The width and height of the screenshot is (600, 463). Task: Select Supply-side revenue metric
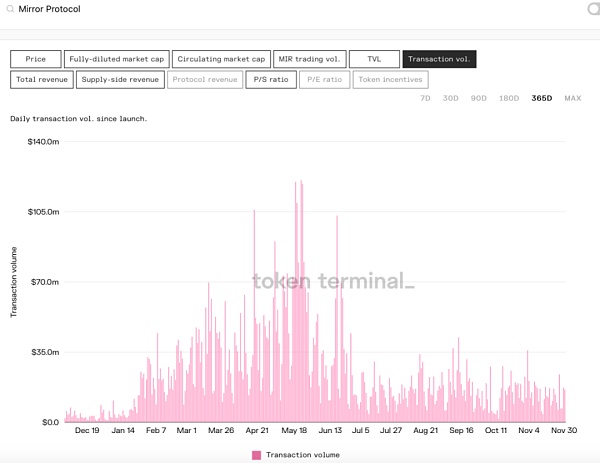pos(120,79)
